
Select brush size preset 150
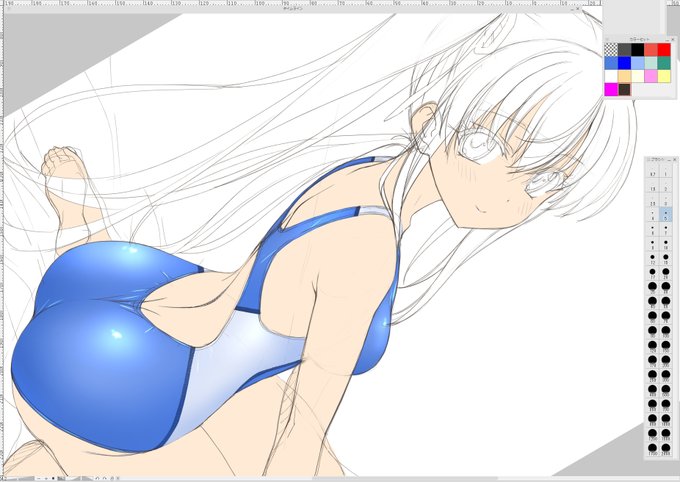(x=666, y=347)
